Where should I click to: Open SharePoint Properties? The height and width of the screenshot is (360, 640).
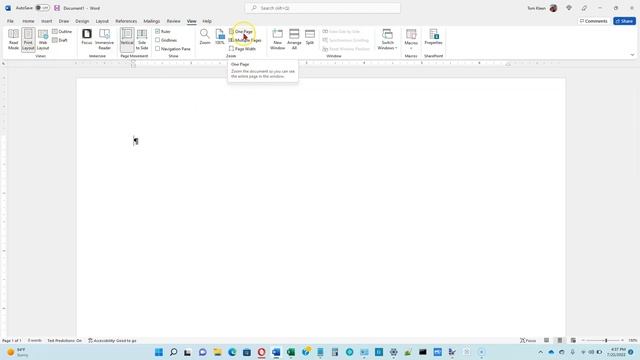coord(433,37)
